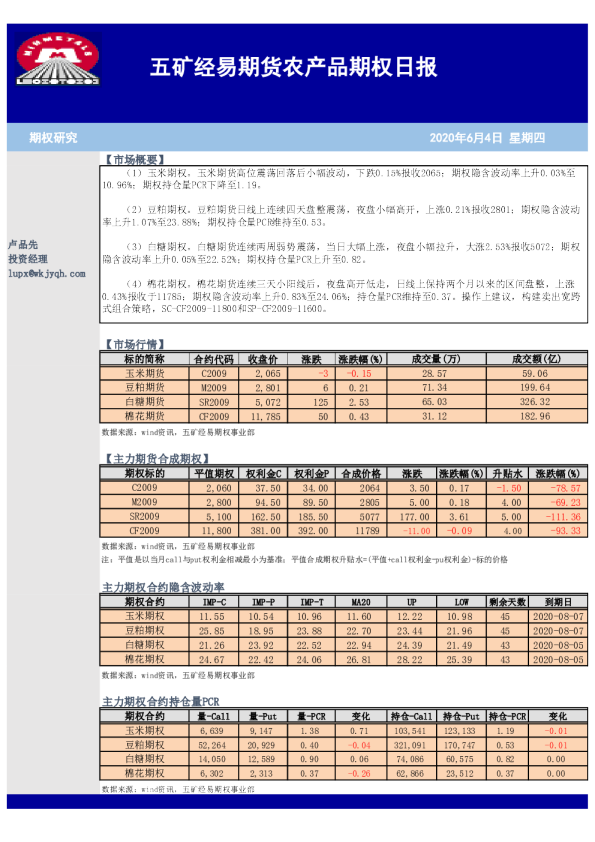
Task: Select the 棉花期货 row label
Action: click(144, 416)
